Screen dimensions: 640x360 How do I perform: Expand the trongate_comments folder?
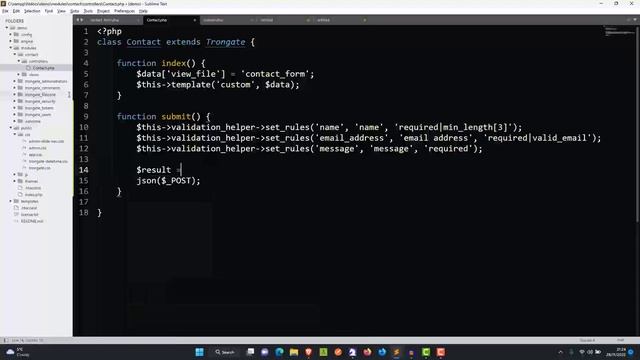tap(15, 88)
